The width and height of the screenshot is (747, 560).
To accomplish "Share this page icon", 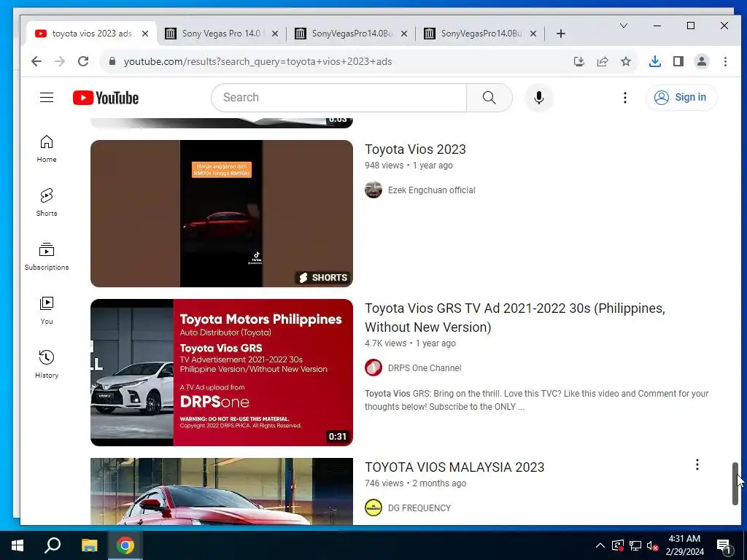I will [x=602, y=61].
